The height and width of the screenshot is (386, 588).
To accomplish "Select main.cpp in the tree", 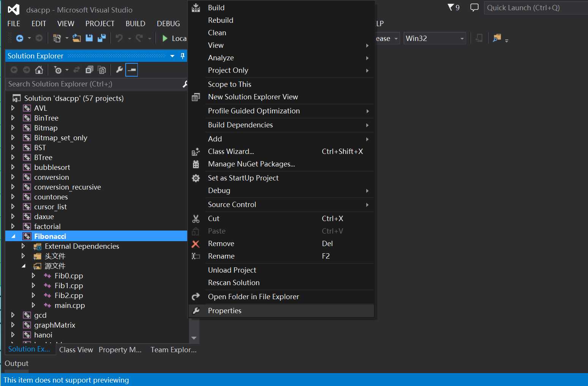I will tap(69, 305).
